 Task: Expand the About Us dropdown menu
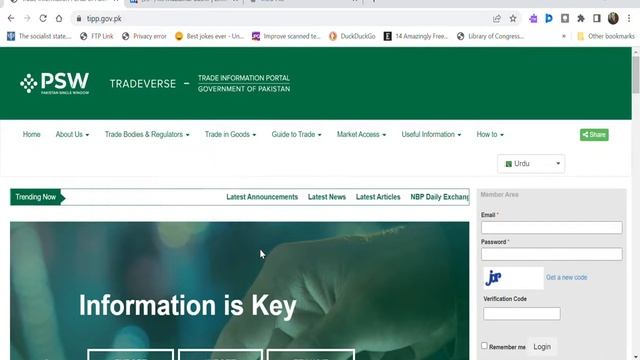72,134
